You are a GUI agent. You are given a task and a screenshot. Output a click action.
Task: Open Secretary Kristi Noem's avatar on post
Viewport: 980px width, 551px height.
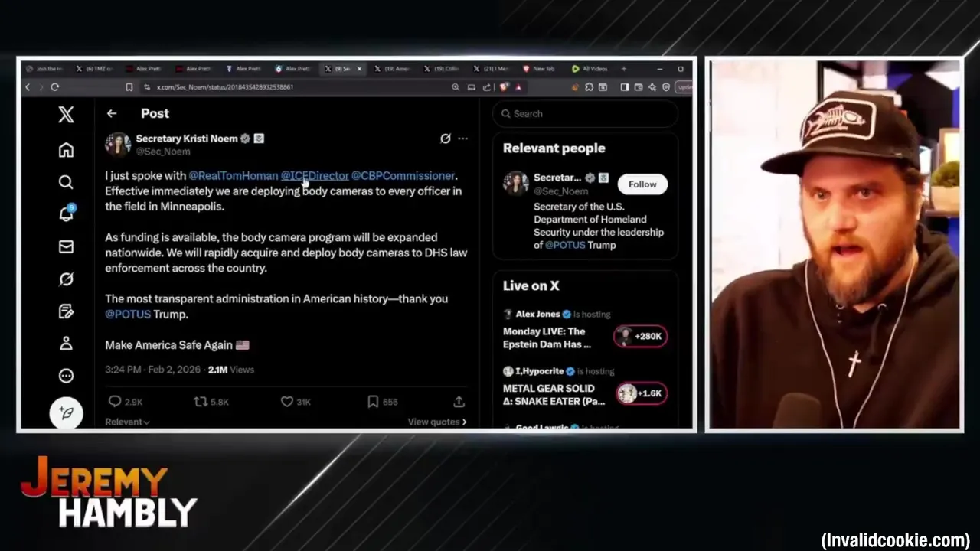pos(118,144)
